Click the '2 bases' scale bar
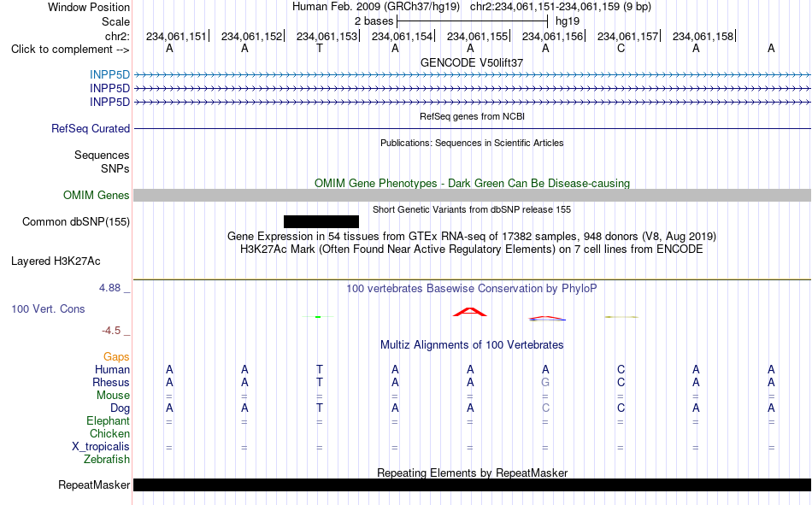The width and height of the screenshot is (812, 505). coord(472,21)
